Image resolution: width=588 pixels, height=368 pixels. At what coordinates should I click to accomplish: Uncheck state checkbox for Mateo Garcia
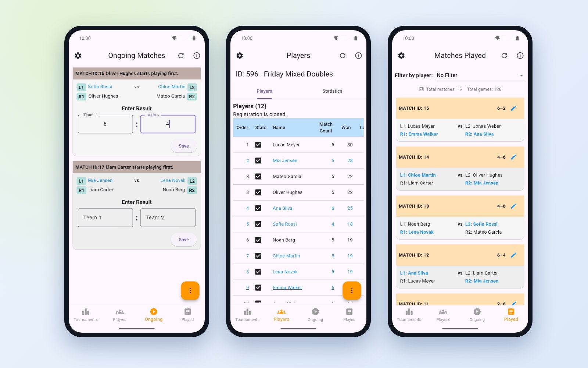[258, 176]
